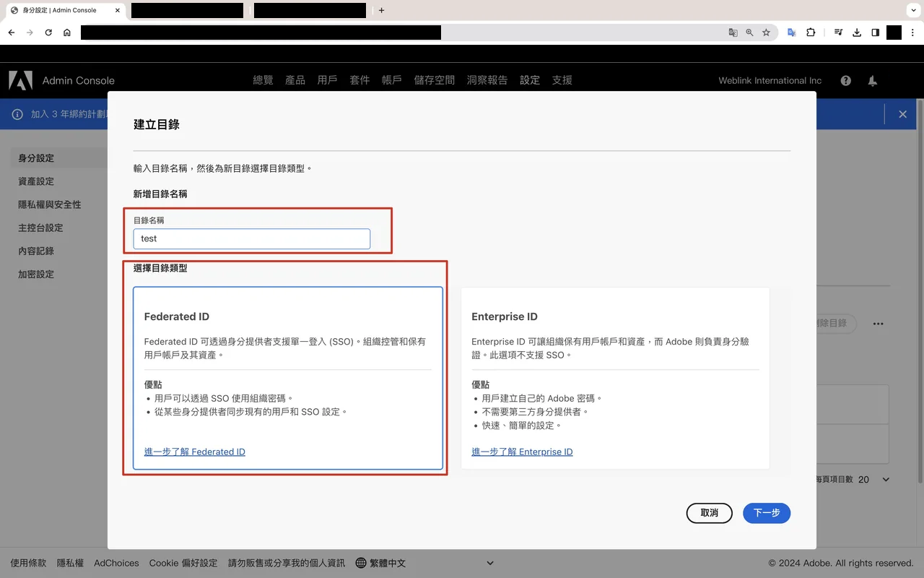Screen dimensions: 924x578
Task: Click the translate page icon in address bar
Action: tap(733, 33)
